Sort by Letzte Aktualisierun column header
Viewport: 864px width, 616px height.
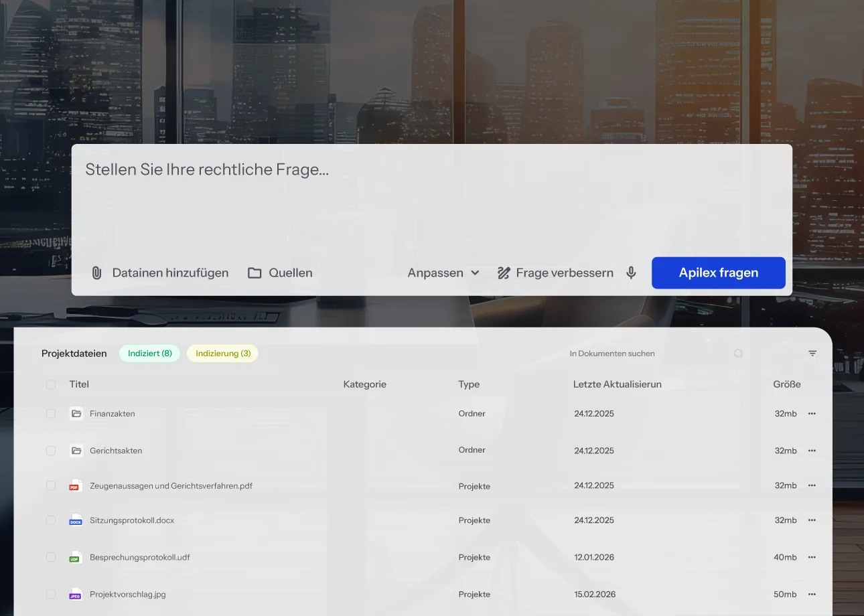[618, 384]
